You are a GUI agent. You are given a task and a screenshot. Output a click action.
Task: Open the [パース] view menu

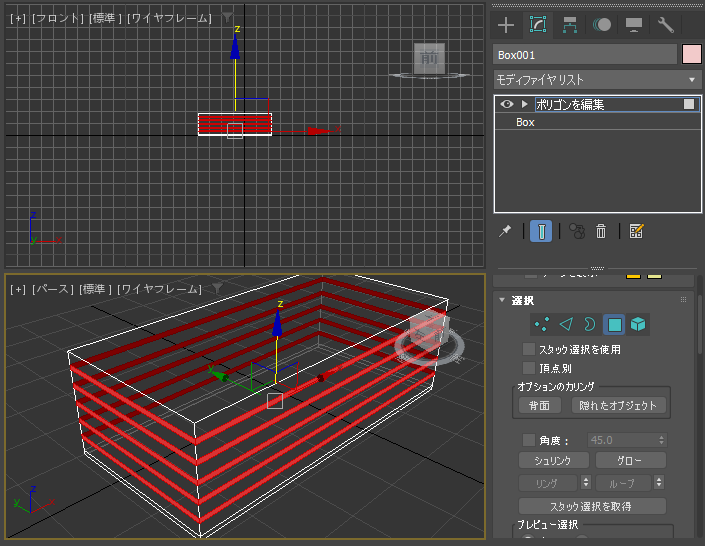pyautogui.click(x=53, y=289)
